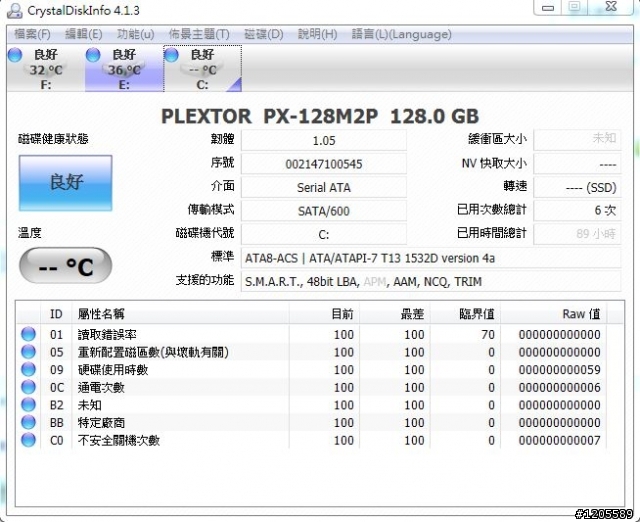Click the rotation rate value ---- (SSD)
The image size is (640, 522).
577,187
